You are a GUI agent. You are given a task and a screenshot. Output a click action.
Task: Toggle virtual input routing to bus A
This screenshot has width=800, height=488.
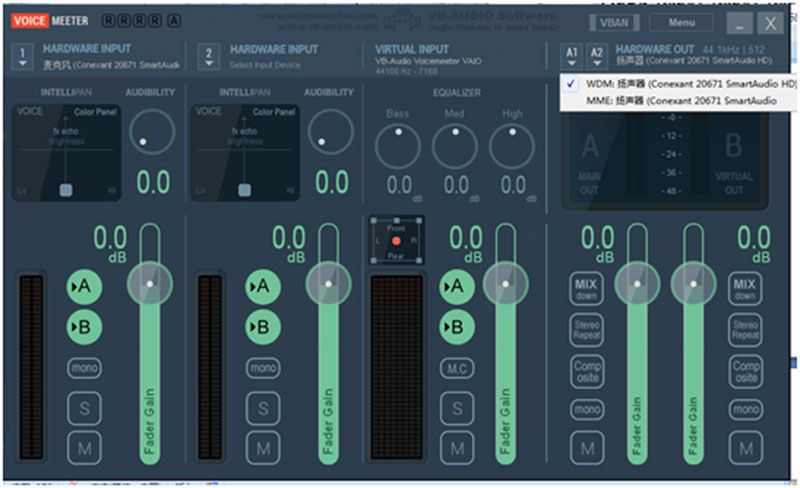pos(457,286)
